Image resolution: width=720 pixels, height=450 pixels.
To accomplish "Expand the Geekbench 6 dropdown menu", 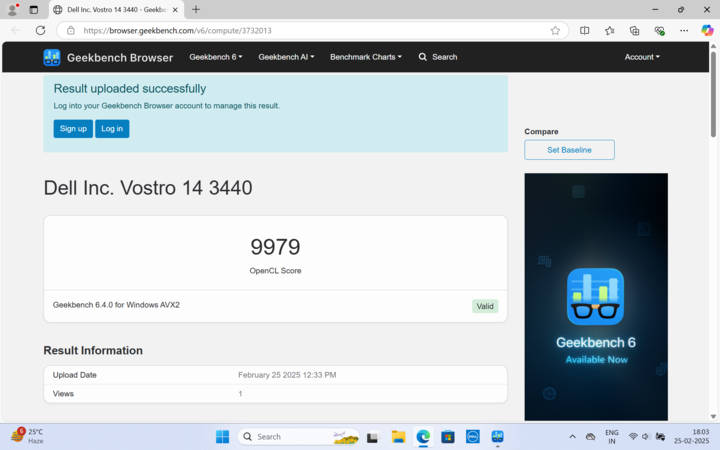I will pyautogui.click(x=216, y=57).
